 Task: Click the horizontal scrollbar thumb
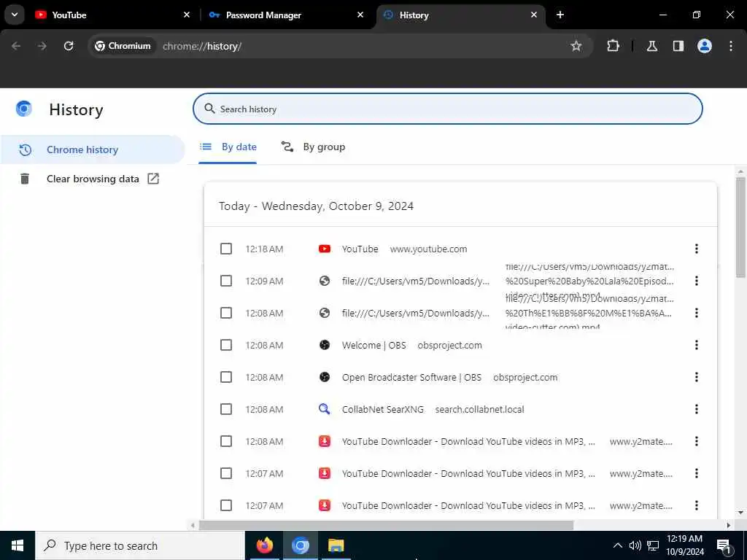pos(386,525)
